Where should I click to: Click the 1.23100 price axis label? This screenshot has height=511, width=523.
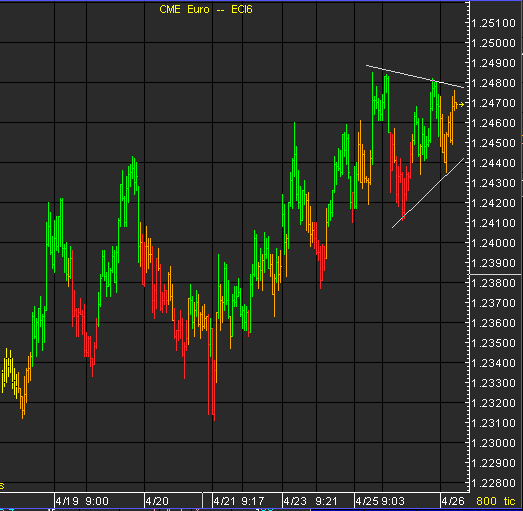pyautogui.click(x=494, y=424)
